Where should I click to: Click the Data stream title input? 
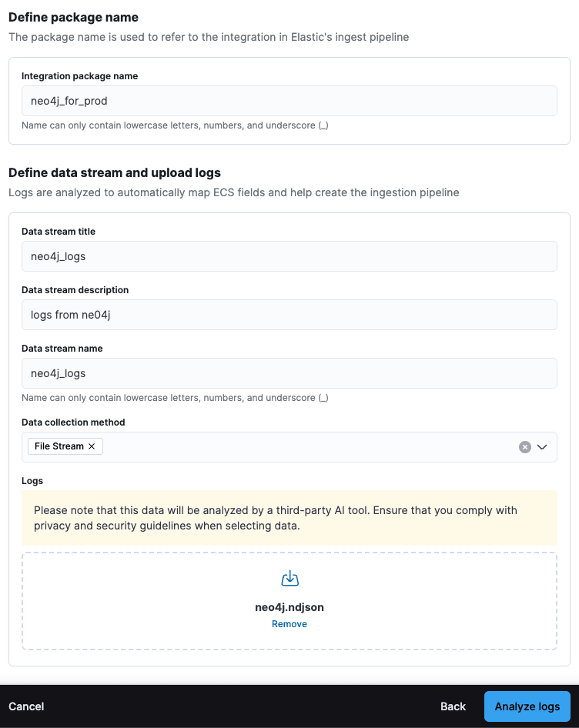(x=289, y=255)
